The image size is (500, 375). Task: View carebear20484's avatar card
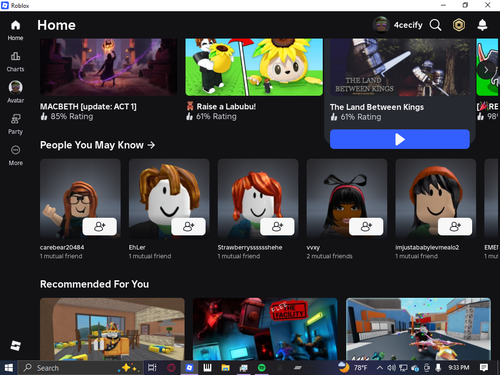pyautogui.click(x=80, y=198)
